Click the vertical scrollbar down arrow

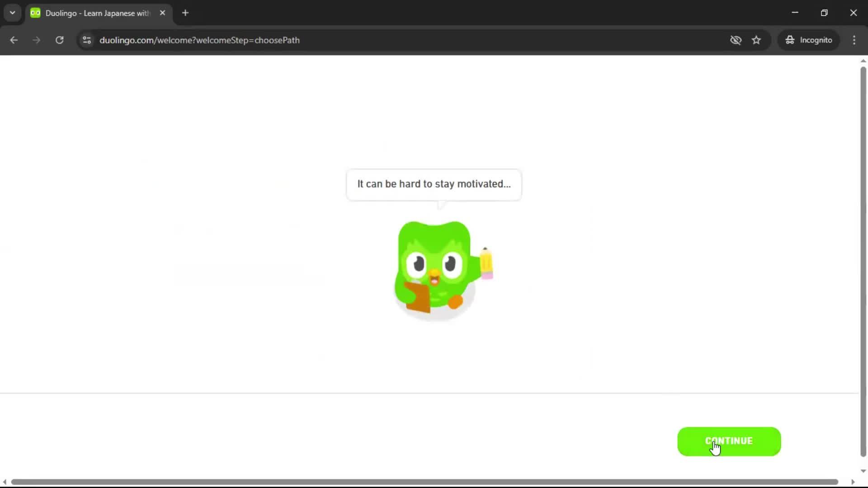[863, 471]
